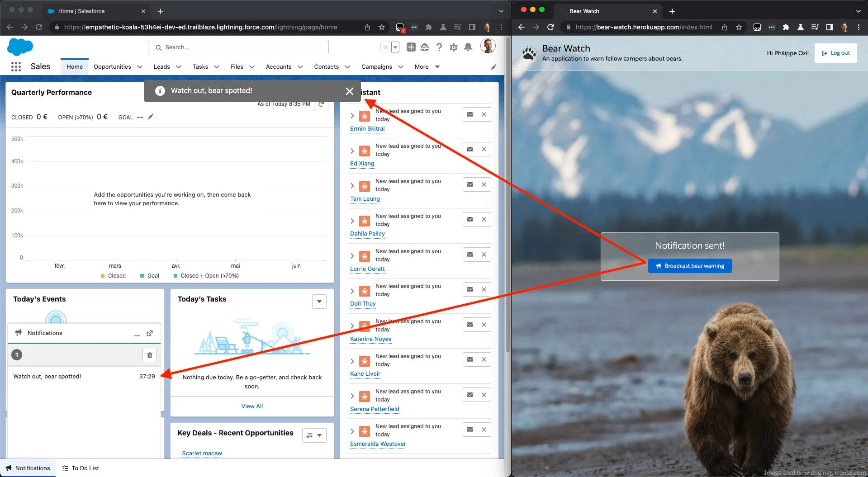
Task: Email the Katerina Noyes lead
Action: click(470, 325)
